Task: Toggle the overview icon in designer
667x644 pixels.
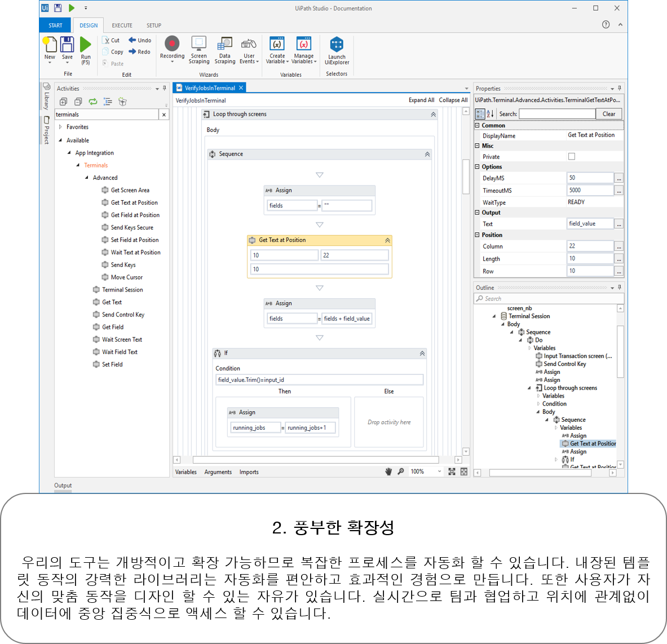Action: coord(464,471)
